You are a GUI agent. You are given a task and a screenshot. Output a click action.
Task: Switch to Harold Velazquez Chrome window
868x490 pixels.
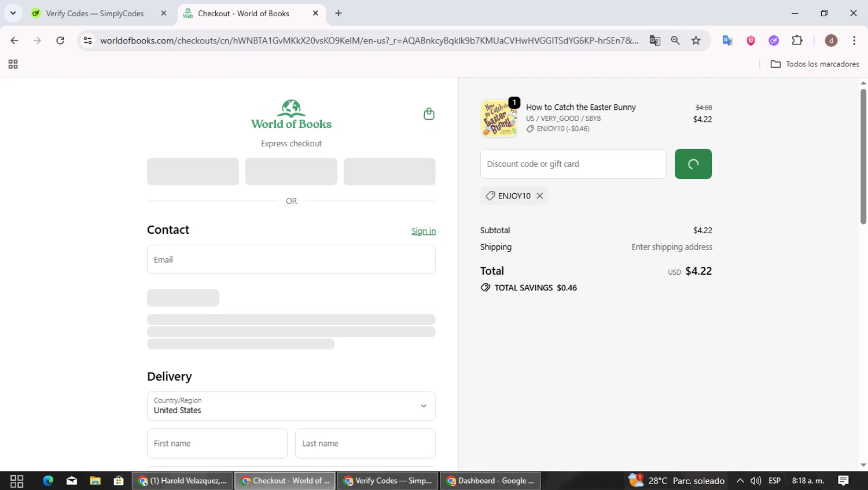[183, 481]
